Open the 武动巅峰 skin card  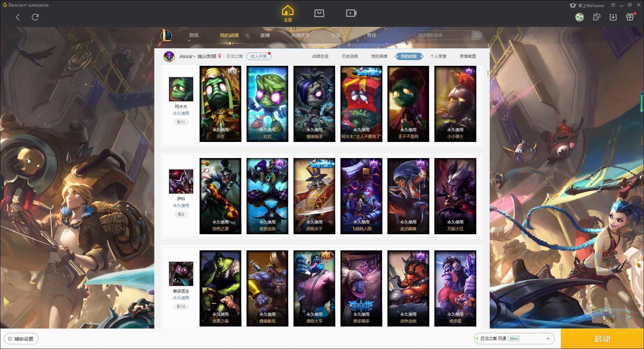(408, 196)
